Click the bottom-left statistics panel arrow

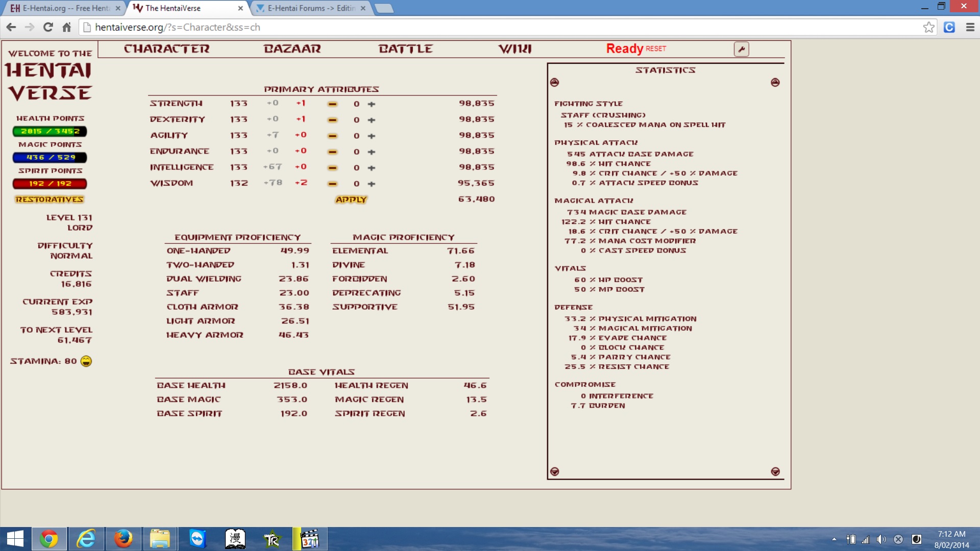(555, 471)
